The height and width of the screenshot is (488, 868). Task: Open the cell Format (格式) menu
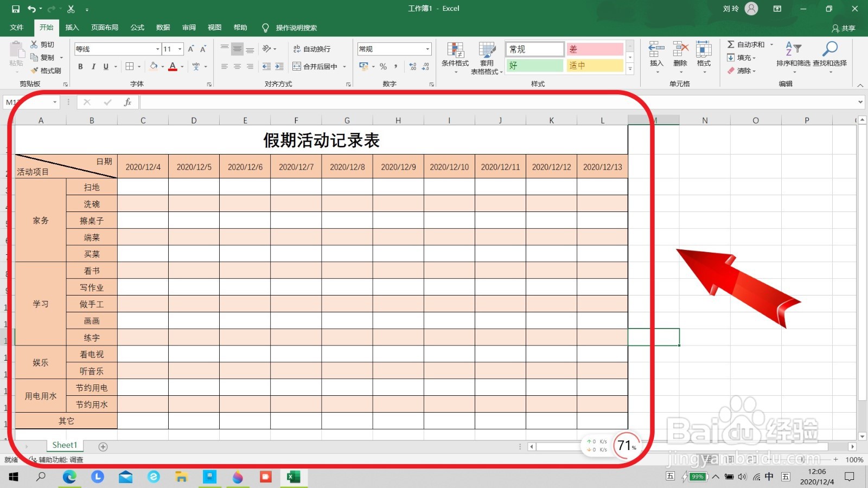pos(704,57)
